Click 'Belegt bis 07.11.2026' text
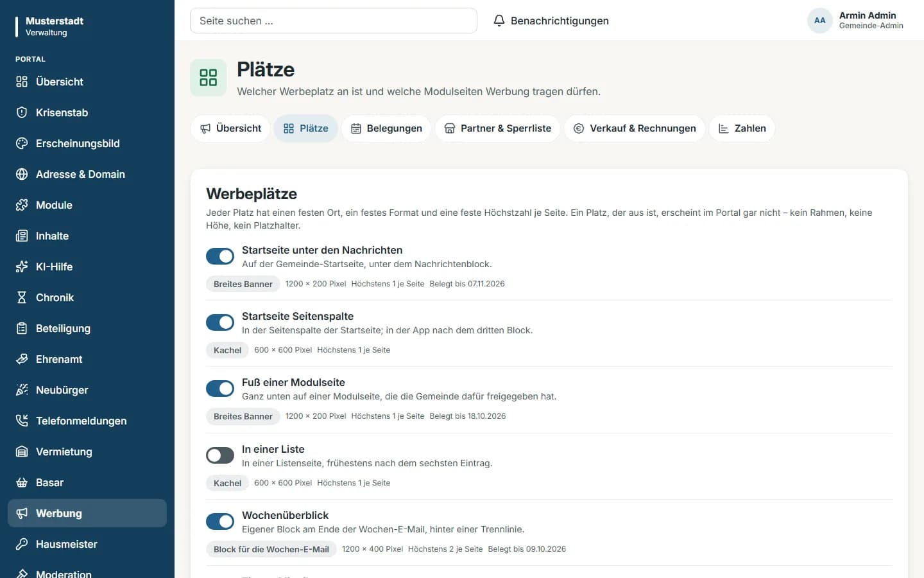Viewport: 924px width, 578px height. (x=467, y=284)
